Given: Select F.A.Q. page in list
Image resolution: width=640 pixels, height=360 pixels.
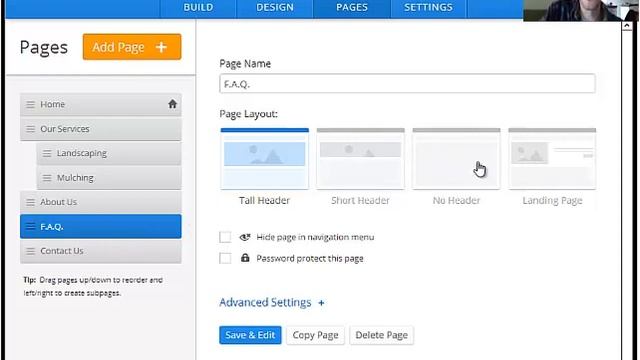Looking at the screenshot, I should 101,227.
